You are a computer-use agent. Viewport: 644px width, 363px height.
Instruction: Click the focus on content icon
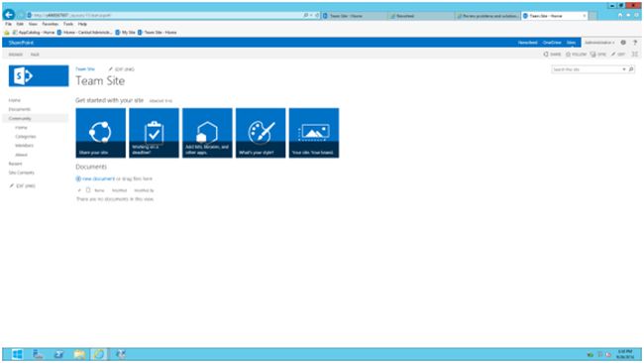point(634,55)
